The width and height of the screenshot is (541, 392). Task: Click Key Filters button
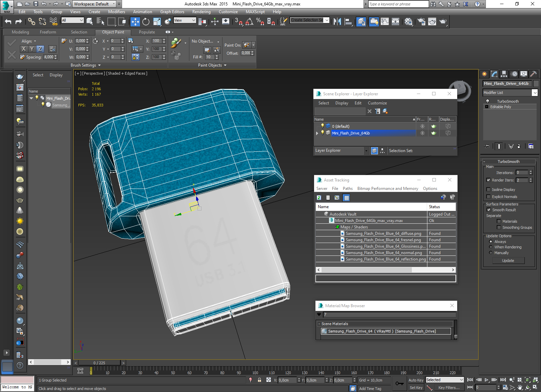click(449, 388)
